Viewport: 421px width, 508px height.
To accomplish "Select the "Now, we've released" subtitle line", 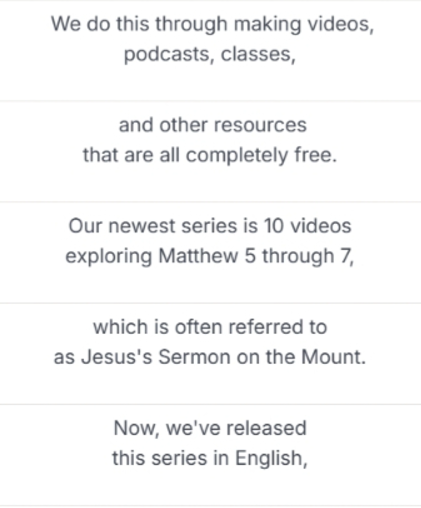I will (x=210, y=428).
